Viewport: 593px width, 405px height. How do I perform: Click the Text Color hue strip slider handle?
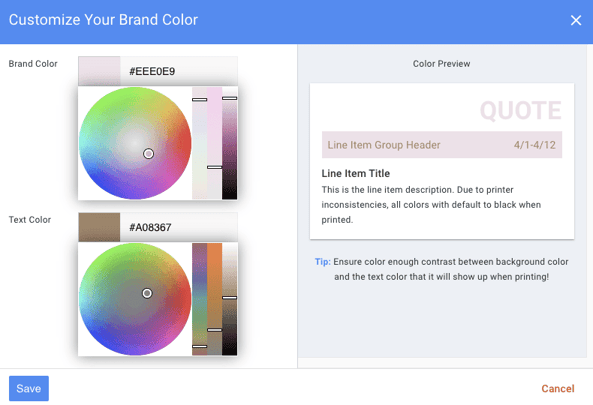(x=199, y=346)
